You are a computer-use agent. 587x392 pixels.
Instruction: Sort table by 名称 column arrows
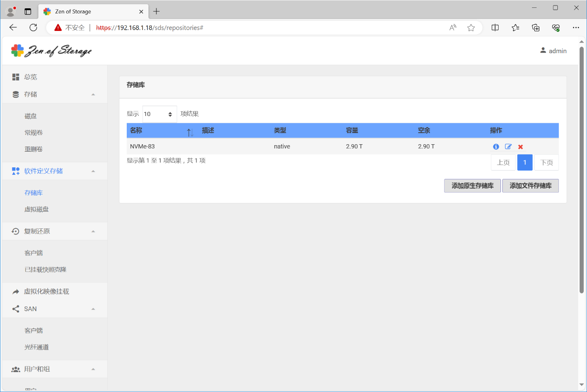[190, 132]
